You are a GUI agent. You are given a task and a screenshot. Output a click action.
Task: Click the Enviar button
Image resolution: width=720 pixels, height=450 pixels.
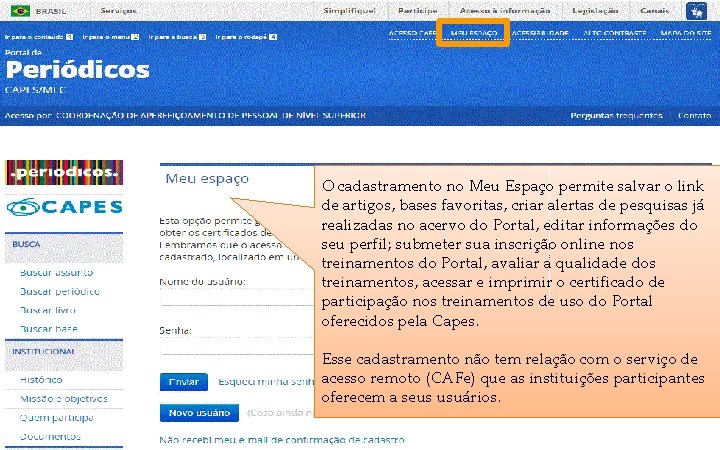click(x=184, y=382)
